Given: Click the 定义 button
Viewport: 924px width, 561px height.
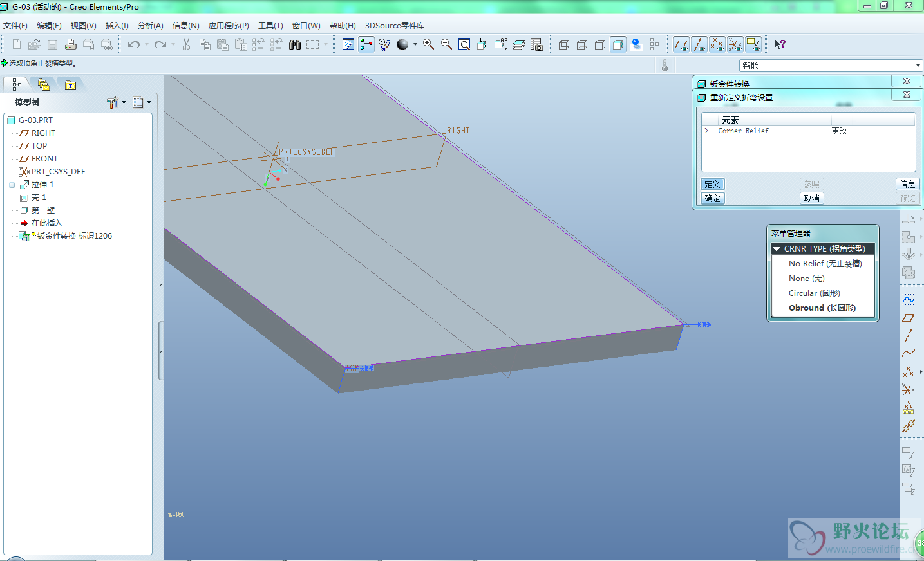Looking at the screenshot, I should (713, 184).
